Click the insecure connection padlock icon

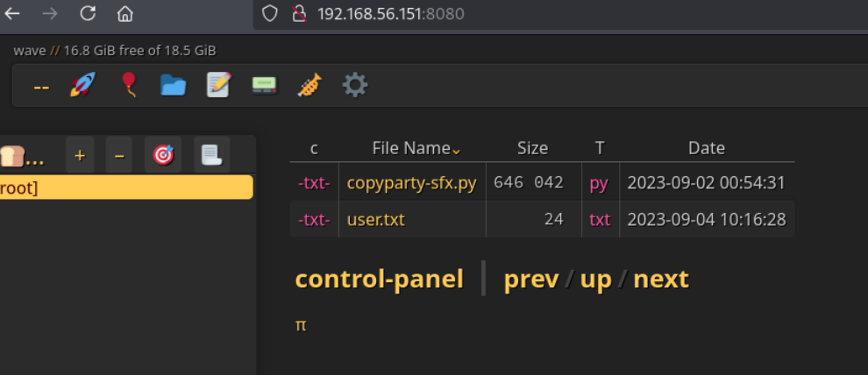300,14
